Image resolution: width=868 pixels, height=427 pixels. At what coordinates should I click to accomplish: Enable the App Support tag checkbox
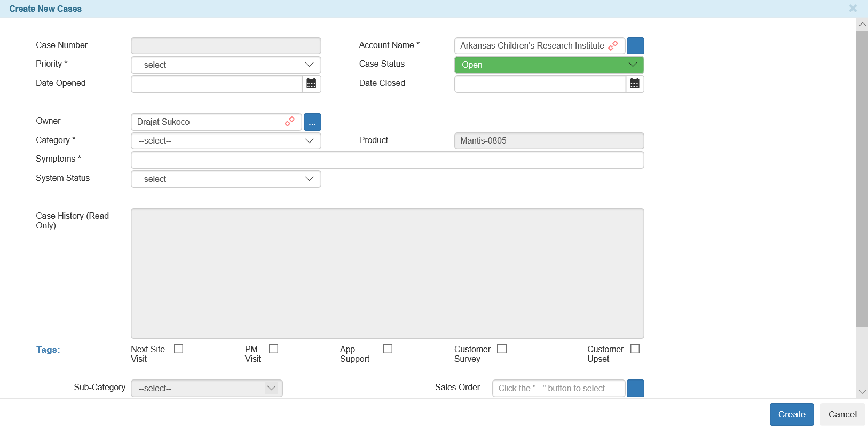(x=388, y=349)
